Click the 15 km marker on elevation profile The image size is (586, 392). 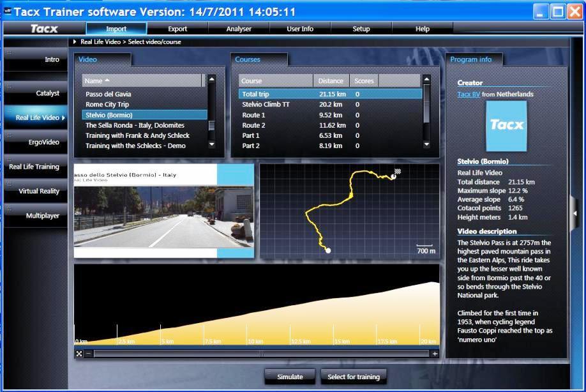pos(342,342)
